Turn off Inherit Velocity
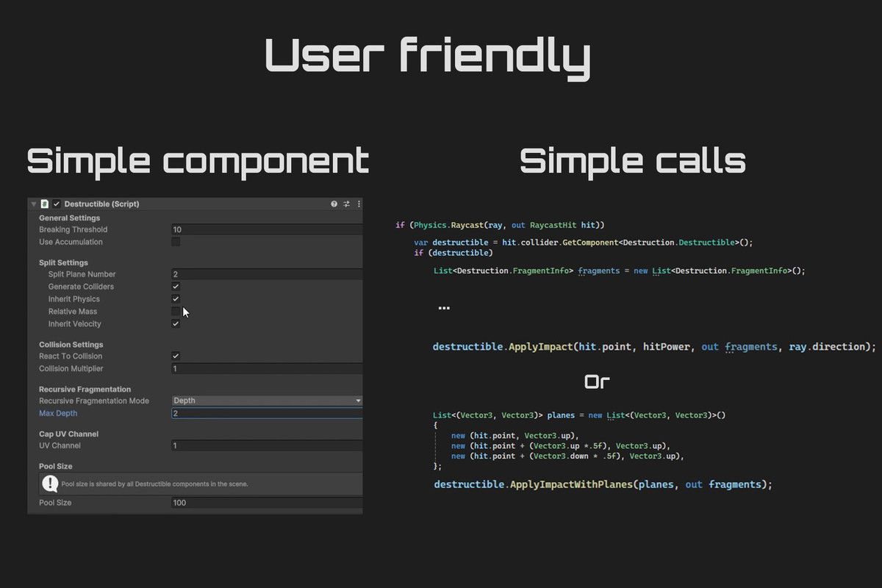Viewport: 882px width, 588px height. click(x=176, y=324)
